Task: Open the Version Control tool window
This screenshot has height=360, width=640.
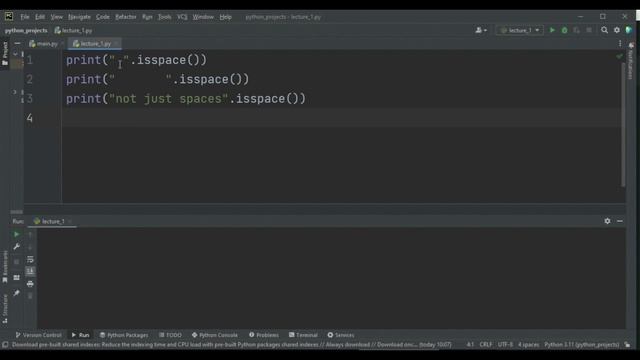Action: pyautogui.click(x=38, y=335)
